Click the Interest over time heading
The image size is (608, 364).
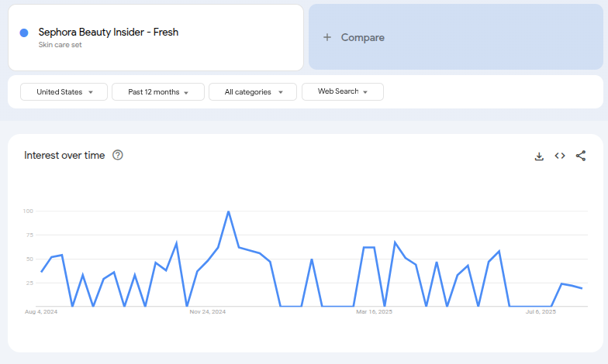pyautogui.click(x=64, y=155)
